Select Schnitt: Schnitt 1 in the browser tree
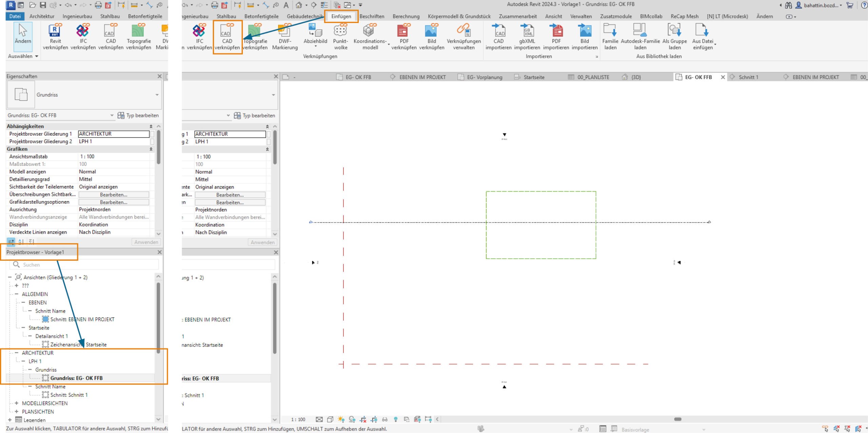 69,395
